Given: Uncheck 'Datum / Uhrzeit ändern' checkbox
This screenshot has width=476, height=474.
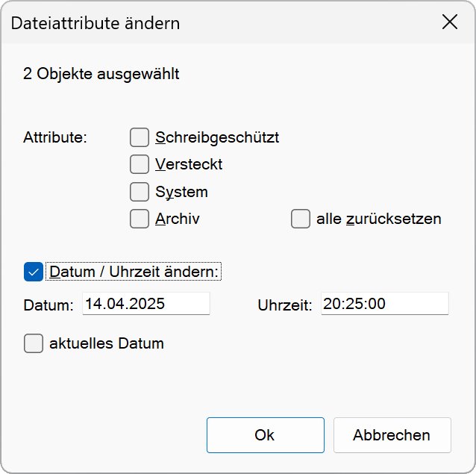Looking at the screenshot, I should tap(34, 272).
